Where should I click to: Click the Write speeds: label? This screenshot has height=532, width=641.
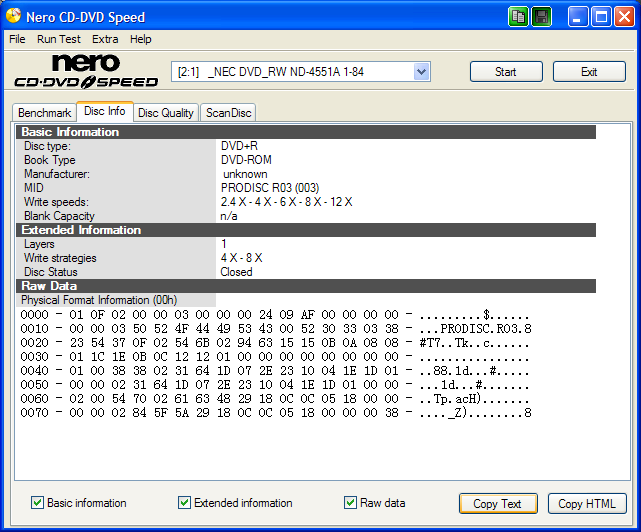click(x=56, y=202)
